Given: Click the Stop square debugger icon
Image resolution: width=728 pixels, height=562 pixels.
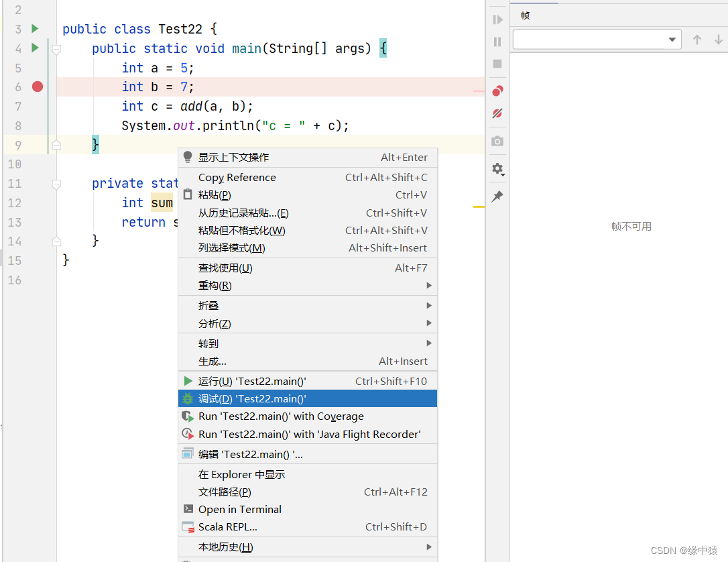Looking at the screenshot, I should [x=497, y=64].
